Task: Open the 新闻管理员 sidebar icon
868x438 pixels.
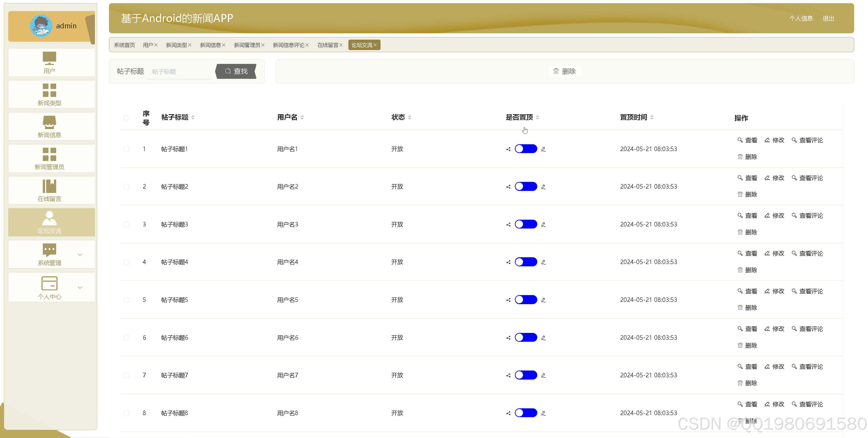Action: (x=49, y=154)
